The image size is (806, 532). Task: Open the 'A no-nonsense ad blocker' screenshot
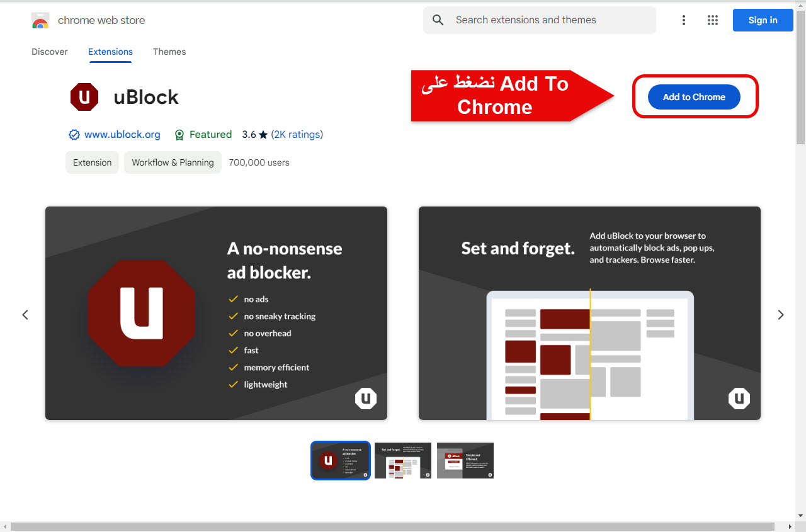216,313
